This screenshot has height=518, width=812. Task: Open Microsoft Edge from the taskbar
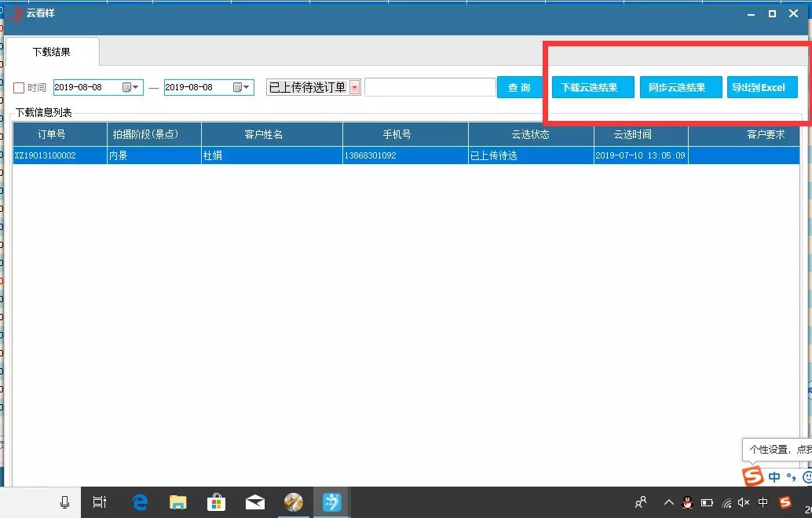(x=140, y=502)
